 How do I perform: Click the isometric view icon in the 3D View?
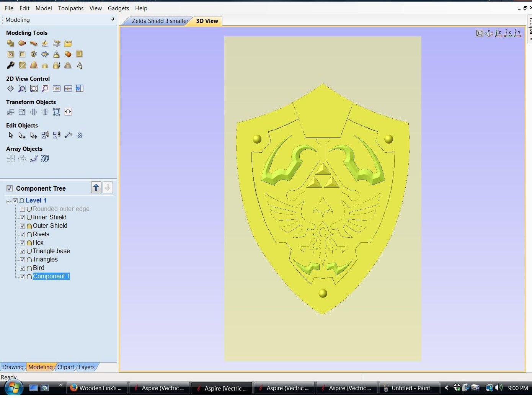[x=489, y=33]
